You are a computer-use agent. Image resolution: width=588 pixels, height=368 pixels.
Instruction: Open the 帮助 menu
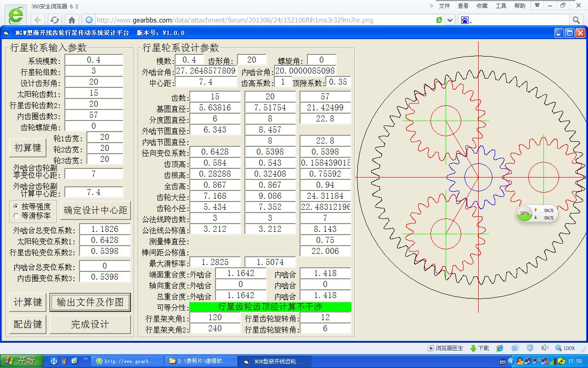[520, 6]
